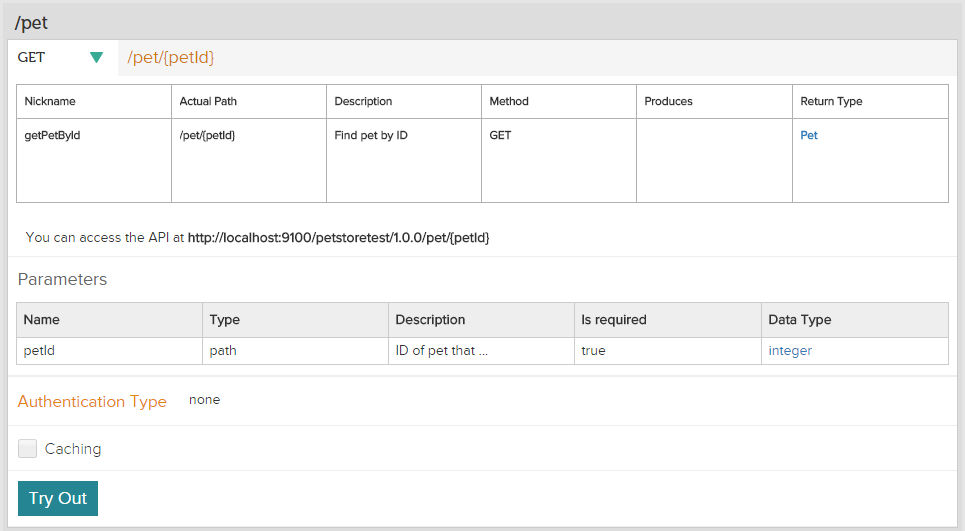Click the Find pet by ID description cell
This screenshot has width=965, height=531.
(x=404, y=161)
